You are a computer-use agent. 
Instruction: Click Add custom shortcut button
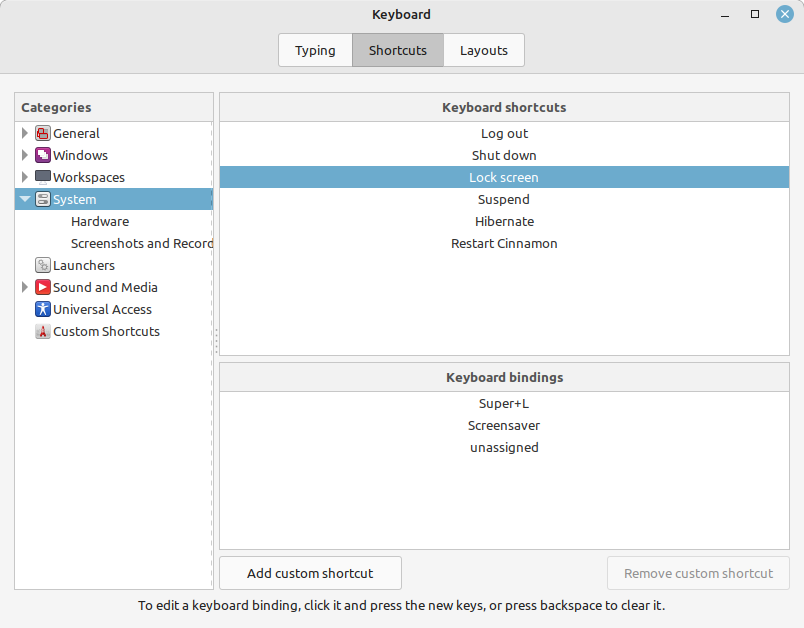click(310, 573)
